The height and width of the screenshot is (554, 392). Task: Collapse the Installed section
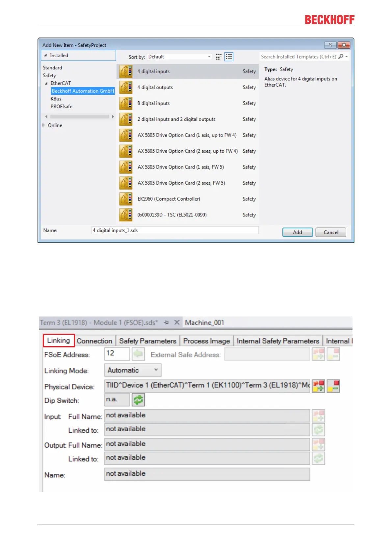click(46, 56)
